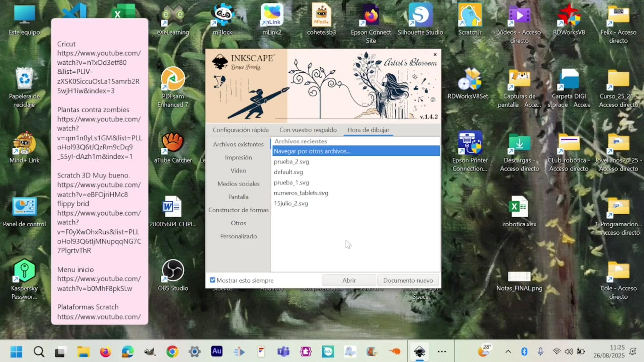Open the Kaspersky Password Manager shortcut
Viewport: 644px width, 362px height.
[24, 280]
